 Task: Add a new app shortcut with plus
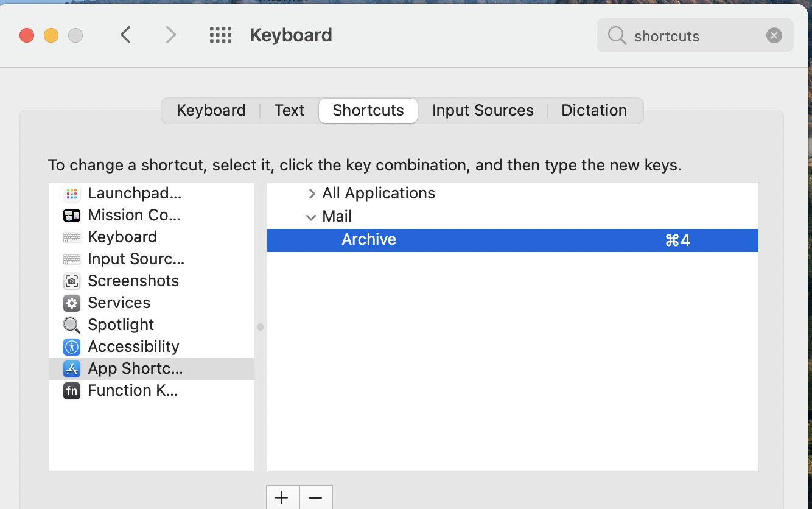point(282,498)
